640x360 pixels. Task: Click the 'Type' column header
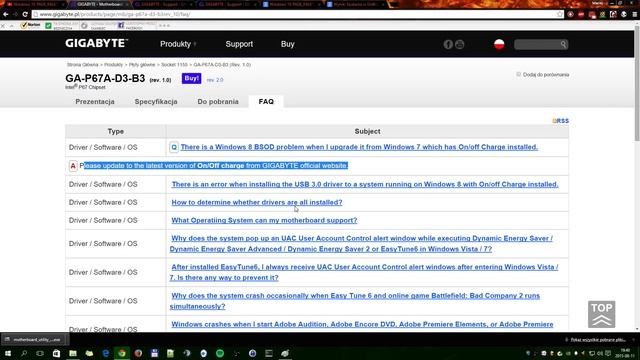[x=116, y=131]
